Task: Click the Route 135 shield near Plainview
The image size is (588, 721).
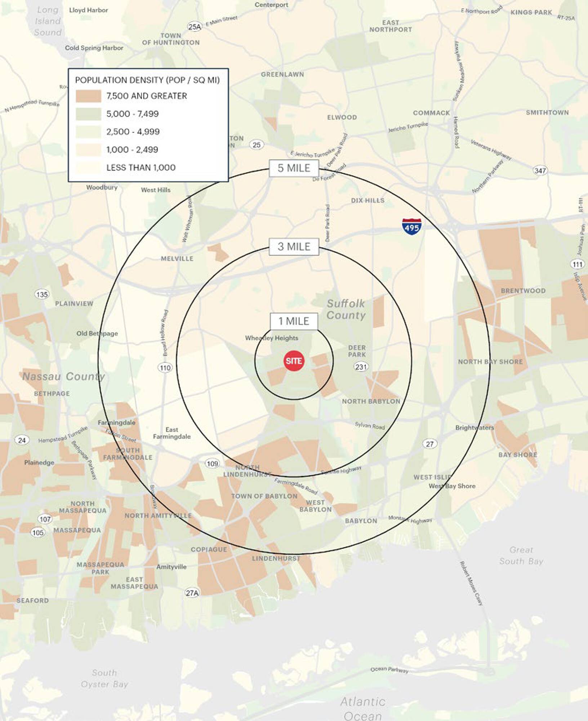Action: 42,295
